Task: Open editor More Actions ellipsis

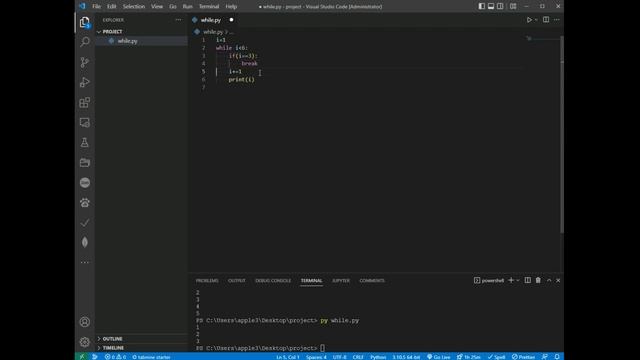Action: click(557, 20)
